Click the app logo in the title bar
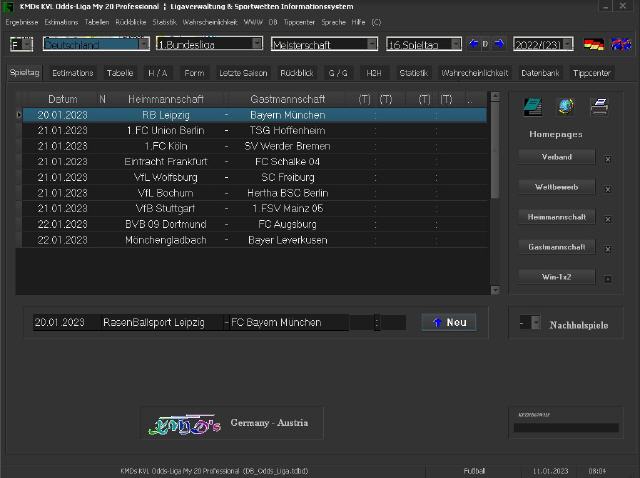This screenshot has height=478, width=640. (7, 7)
